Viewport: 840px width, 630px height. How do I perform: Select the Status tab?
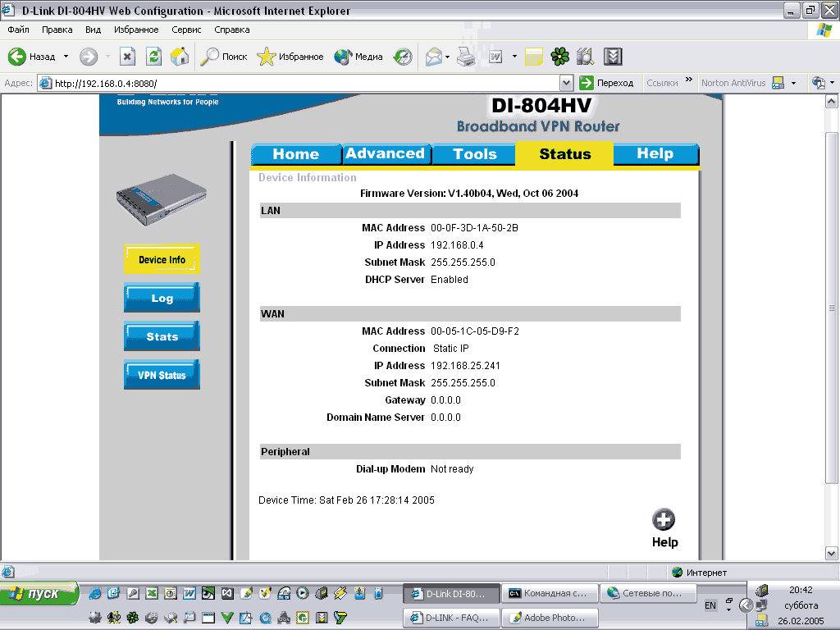pos(564,154)
